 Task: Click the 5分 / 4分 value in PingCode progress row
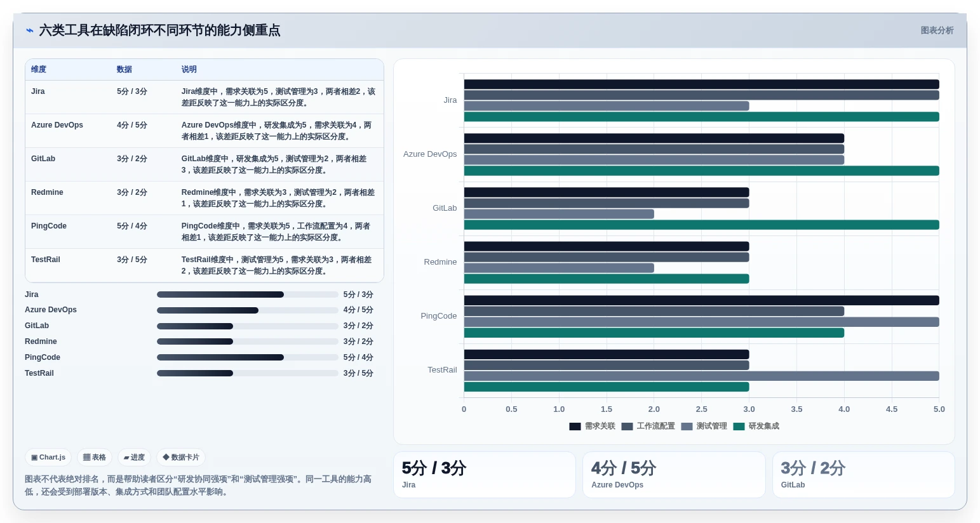pyautogui.click(x=358, y=357)
